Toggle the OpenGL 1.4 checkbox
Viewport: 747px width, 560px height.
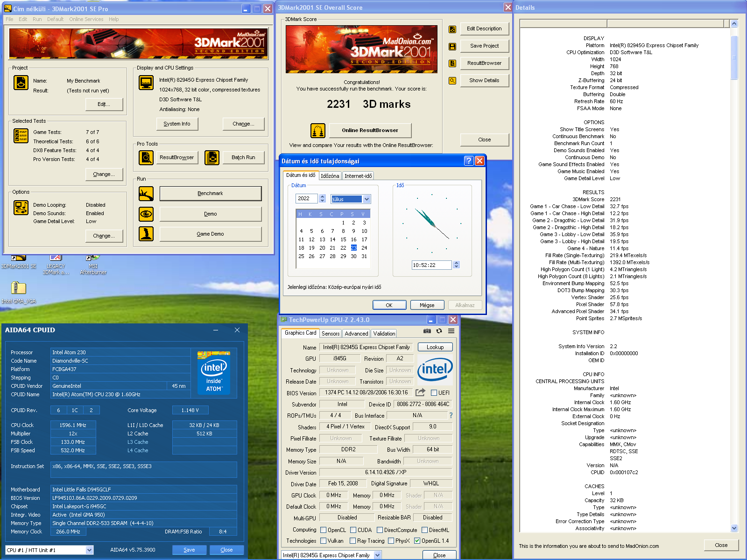point(417,541)
